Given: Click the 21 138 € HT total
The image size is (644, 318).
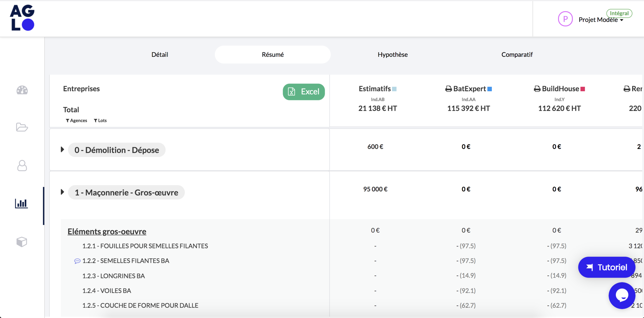Looking at the screenshot, I should tap(378, 108).
